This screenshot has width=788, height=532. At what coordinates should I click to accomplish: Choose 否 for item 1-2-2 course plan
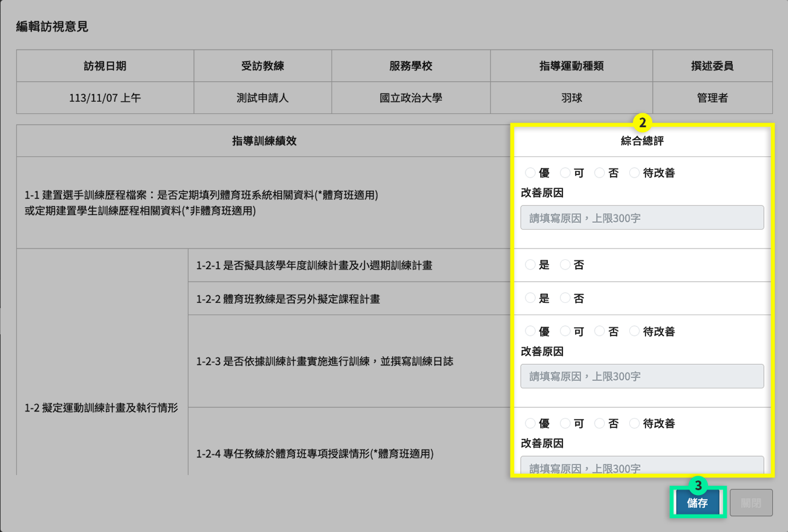click(x=565, y=298)
